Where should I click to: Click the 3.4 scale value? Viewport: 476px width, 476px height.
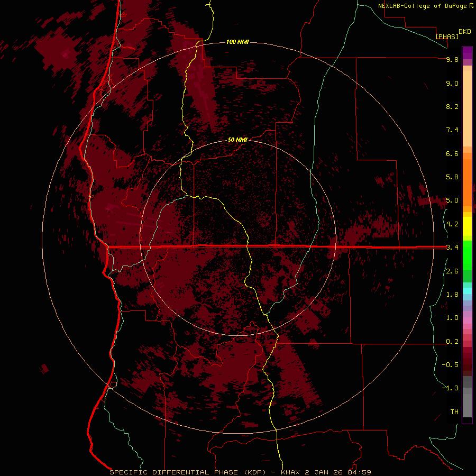click(x=452, y=248)
